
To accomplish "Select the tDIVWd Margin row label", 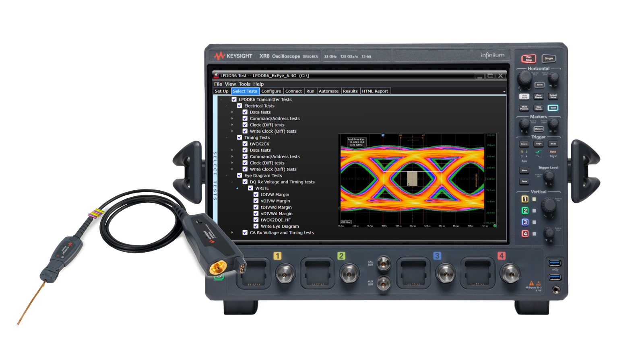I will coord(276,207).
